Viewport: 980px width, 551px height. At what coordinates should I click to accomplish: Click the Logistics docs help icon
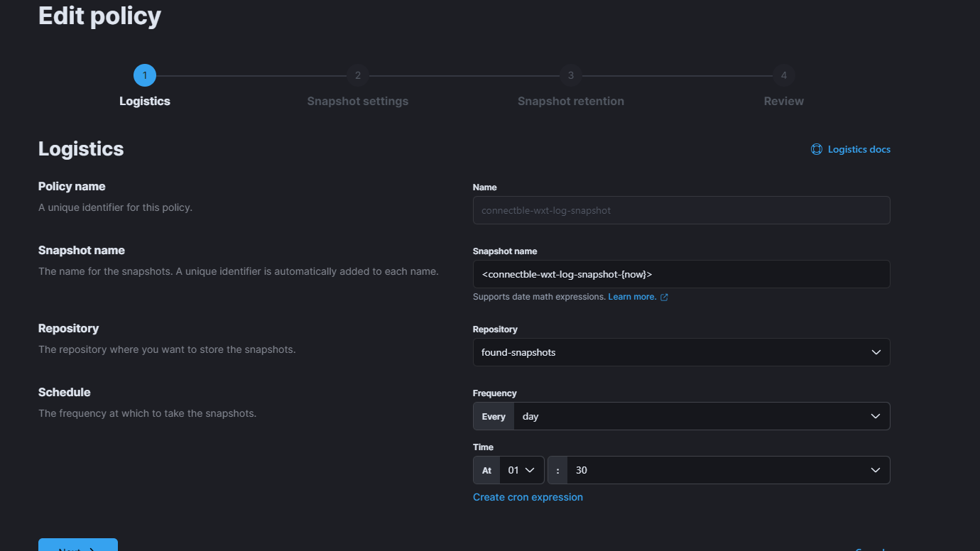point(817,149)
